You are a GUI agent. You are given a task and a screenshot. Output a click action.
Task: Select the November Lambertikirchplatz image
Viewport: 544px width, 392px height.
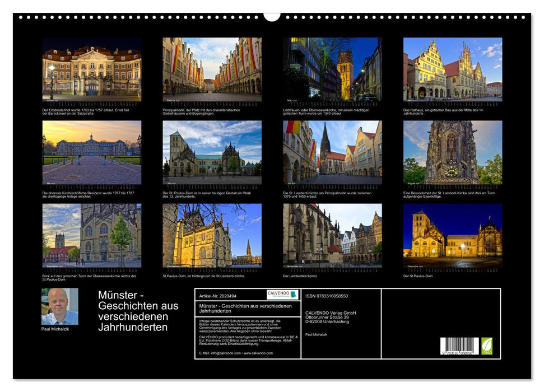(x=331, y=235)
